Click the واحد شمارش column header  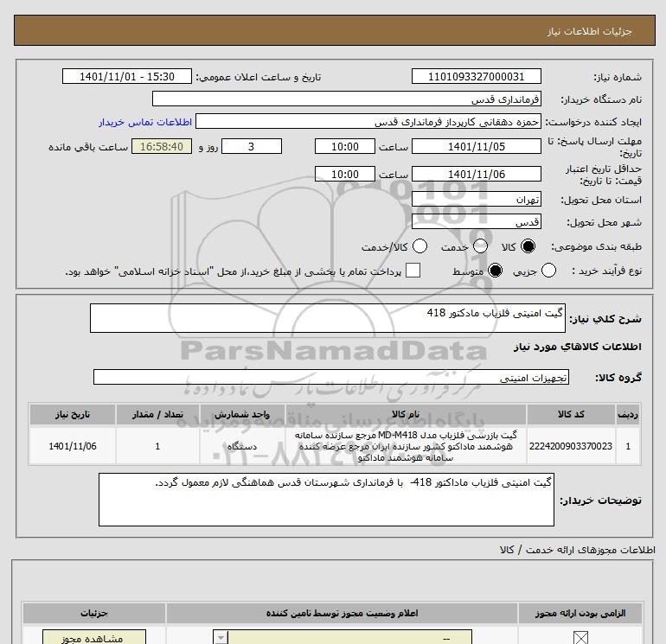coord(242,414)
